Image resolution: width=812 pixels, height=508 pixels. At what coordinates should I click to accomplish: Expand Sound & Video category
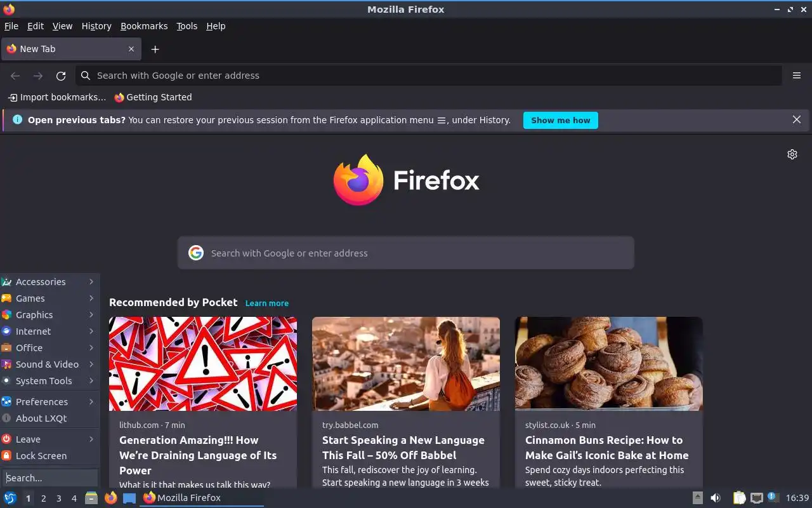tap(49, 364)
